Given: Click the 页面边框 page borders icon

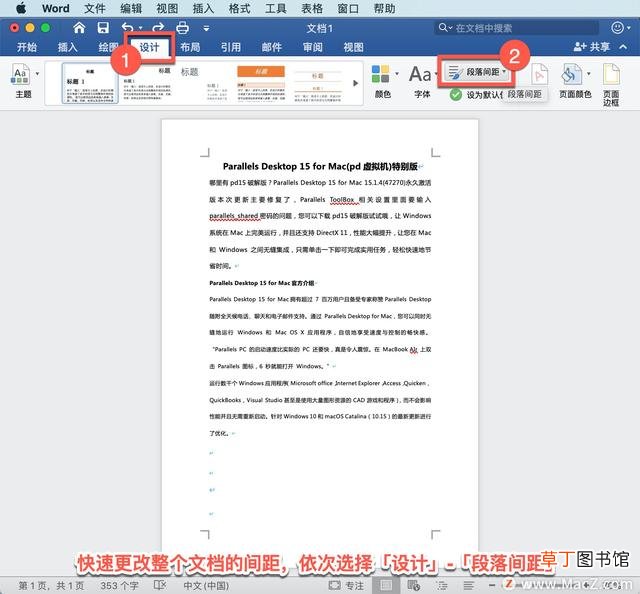Looking at the screenshot, I should pyautogui.click(x=611, y=74).
